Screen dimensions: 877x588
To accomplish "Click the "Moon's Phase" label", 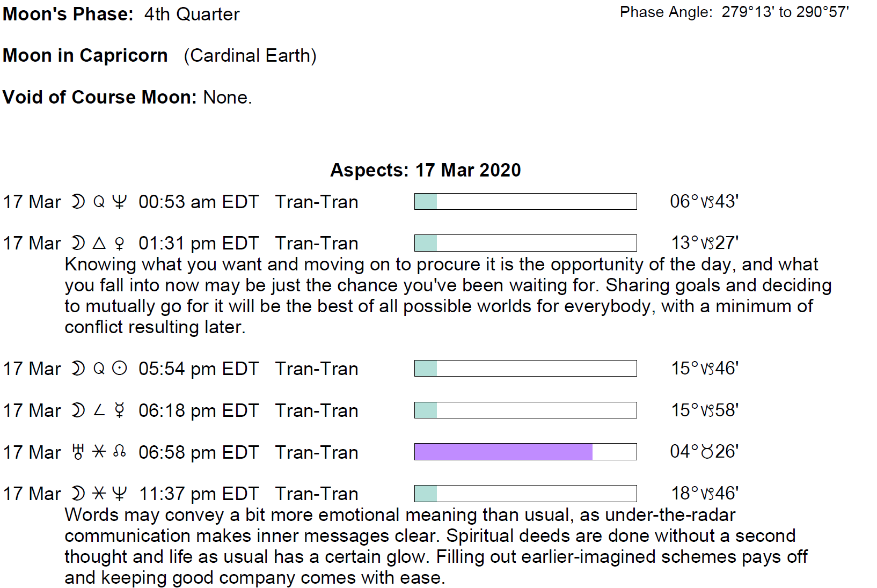I will click(x=68, y=14).
